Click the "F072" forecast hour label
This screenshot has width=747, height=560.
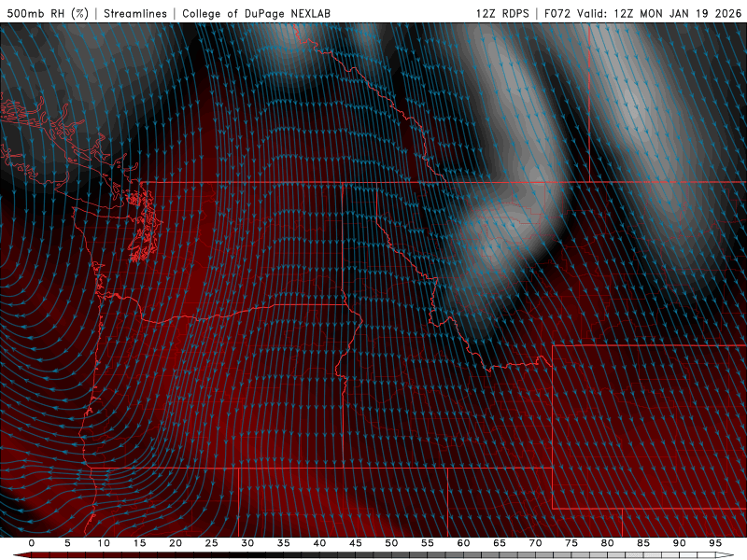(557, 13)
